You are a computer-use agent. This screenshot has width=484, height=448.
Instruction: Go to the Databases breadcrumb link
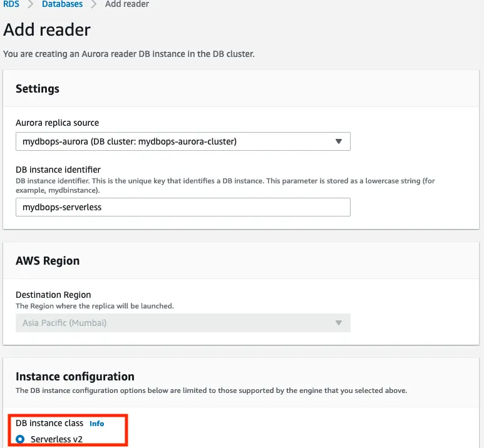click(x=63, y=4)
